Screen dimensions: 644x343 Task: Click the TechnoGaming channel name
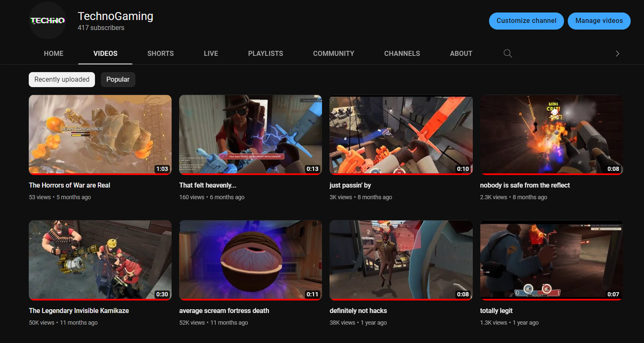[115, 16]
